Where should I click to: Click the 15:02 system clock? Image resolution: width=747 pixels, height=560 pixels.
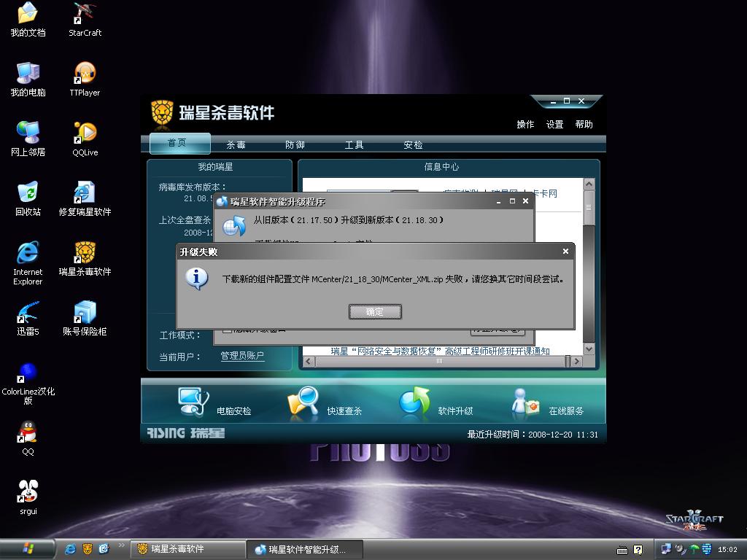pyautogui.click(x=727, y=550)
